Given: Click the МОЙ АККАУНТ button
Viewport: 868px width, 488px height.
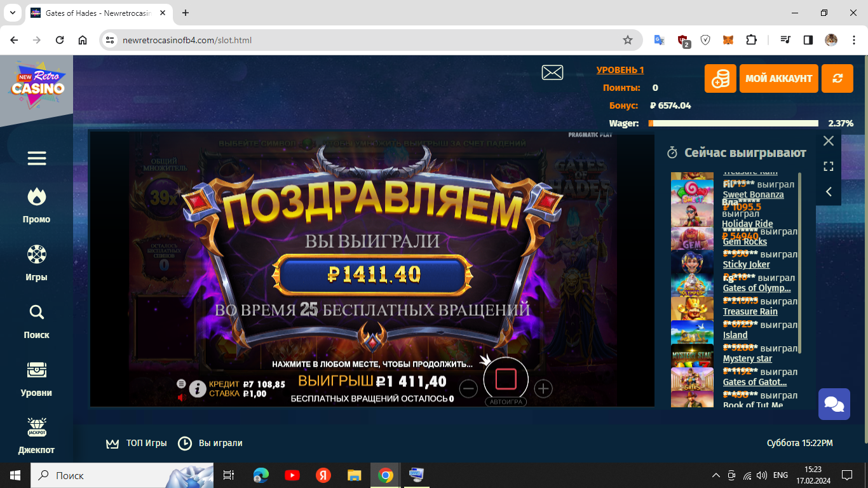Looking at the screenshot, I should [778, 78].
